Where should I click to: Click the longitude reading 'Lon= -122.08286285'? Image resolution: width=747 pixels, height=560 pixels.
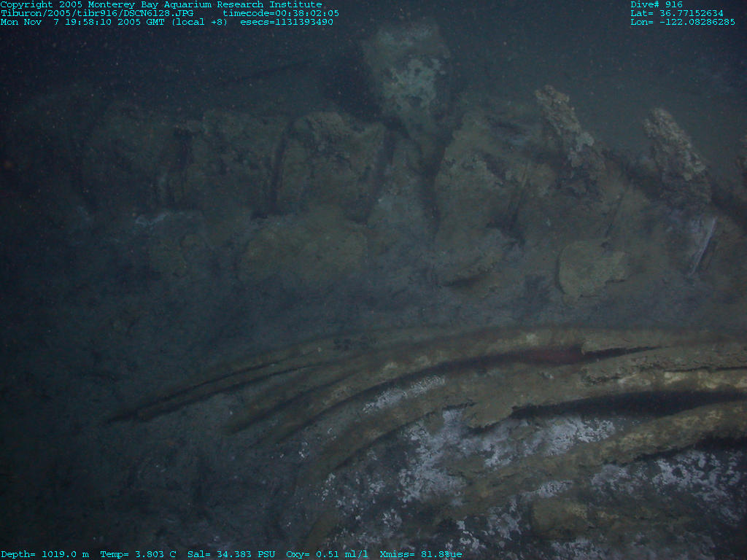tap(683, 22)
